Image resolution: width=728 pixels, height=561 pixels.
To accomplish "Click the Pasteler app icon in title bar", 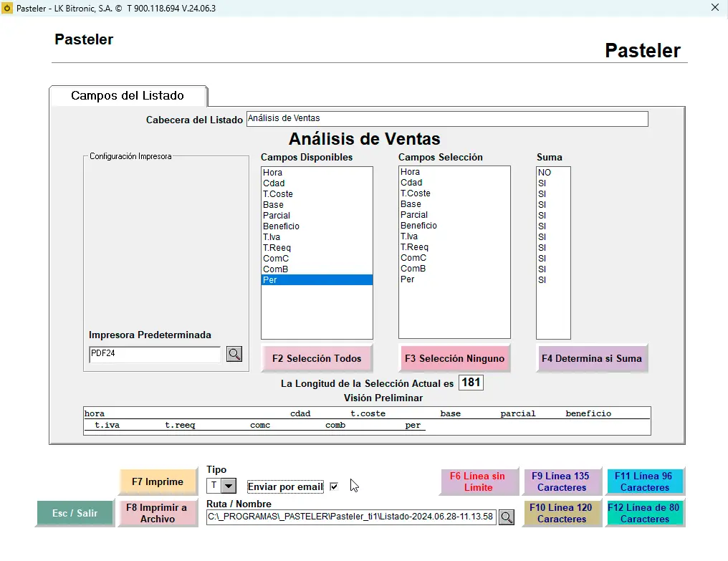I will [x=7, y=8].
